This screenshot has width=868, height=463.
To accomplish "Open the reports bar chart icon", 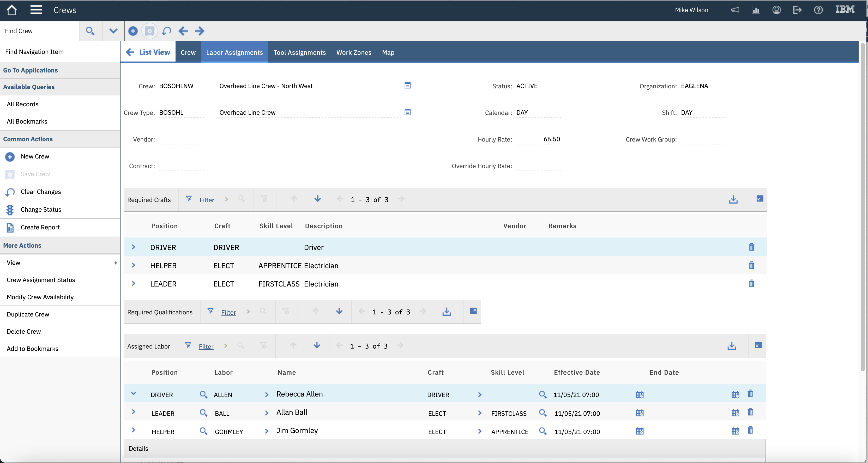I will pos(755,10).
